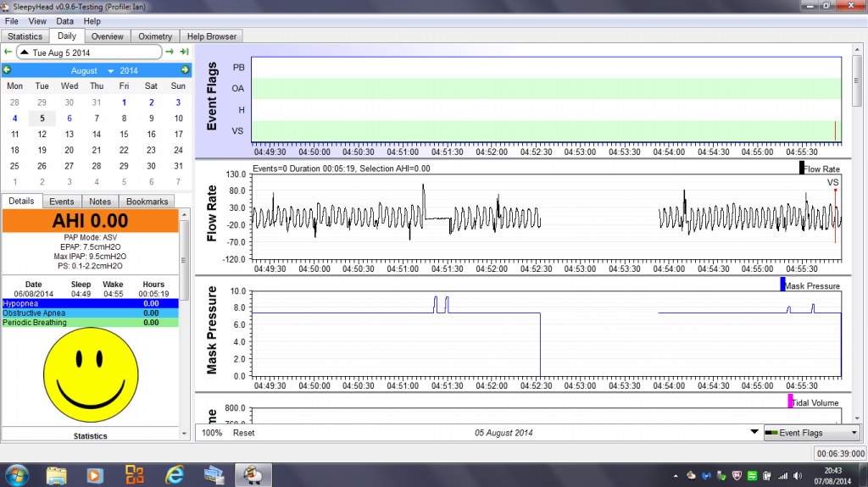Open Windows Media Player from taskbar
The width and height of the screenshot is (868, 487).
pyautogui.click(x=95, y=475)
